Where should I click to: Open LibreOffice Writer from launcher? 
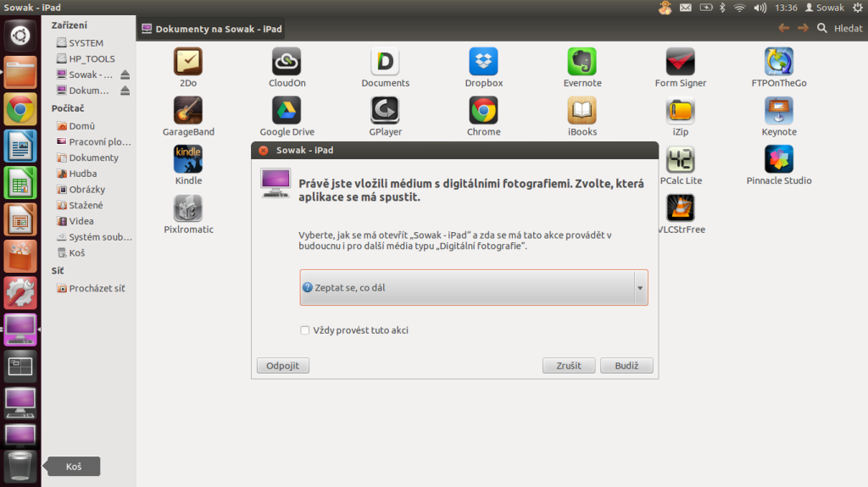pos(20,146)
